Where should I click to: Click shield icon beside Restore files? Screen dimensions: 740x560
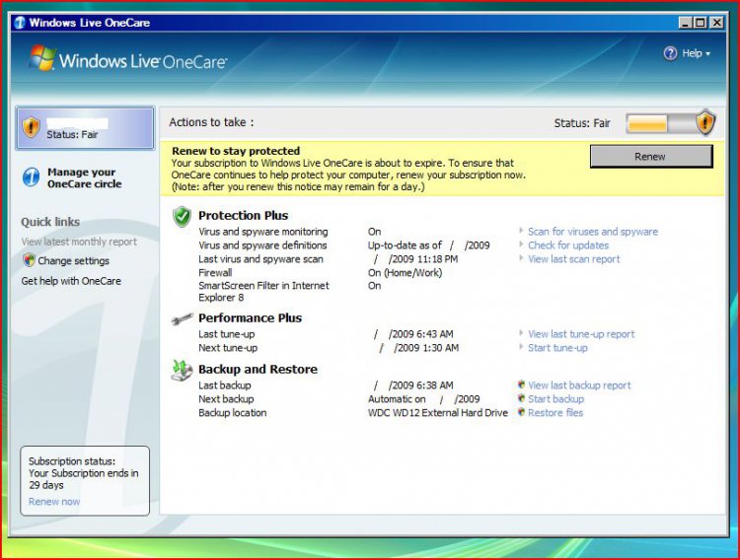[522, 412]
